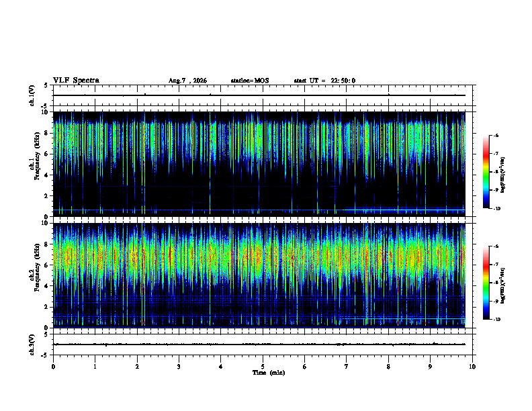Click the ch.2 frequency axis tick "4"
The image size is (532, 411).
click(47, 286)
